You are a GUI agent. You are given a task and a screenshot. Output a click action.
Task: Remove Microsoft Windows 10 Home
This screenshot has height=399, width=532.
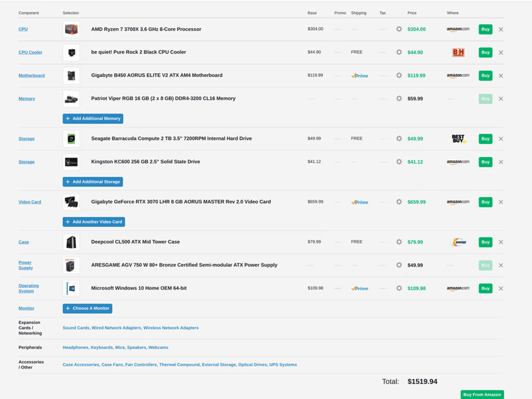[501, 288]
